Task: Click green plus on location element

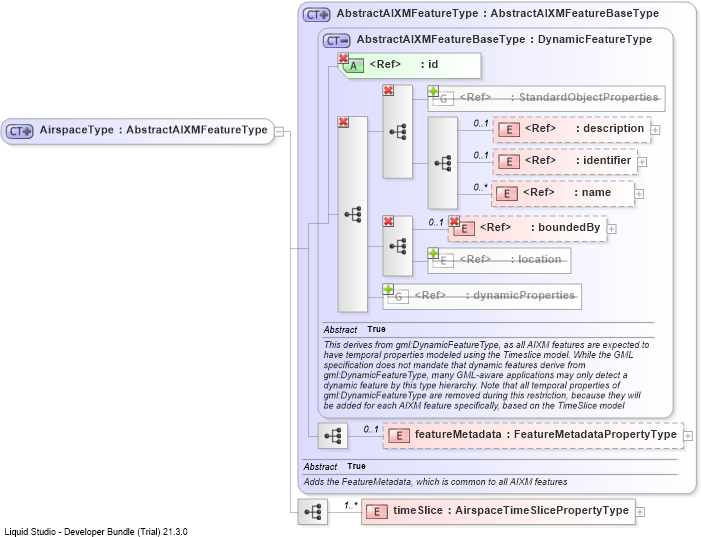Action: pyautogui.click(x=433, y=253)
